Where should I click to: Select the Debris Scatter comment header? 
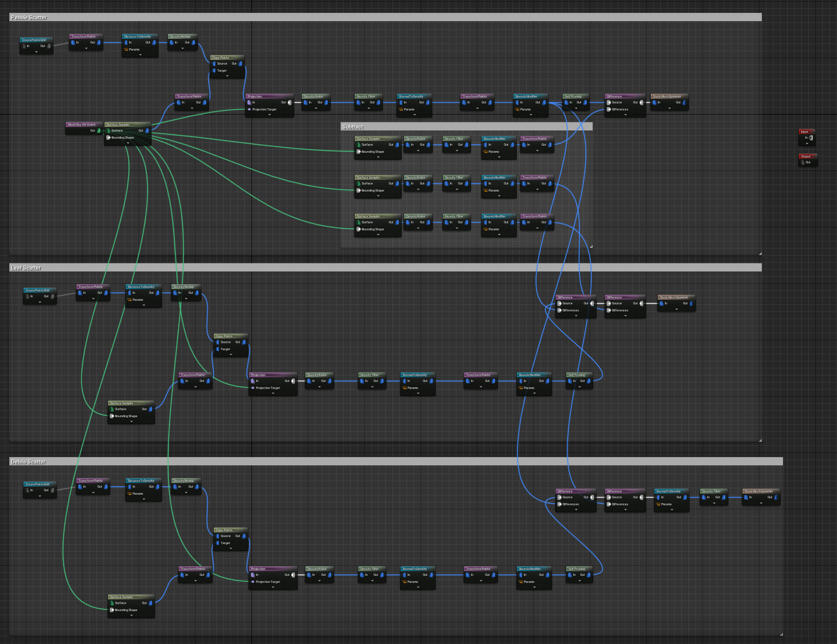tap(396, 462)
